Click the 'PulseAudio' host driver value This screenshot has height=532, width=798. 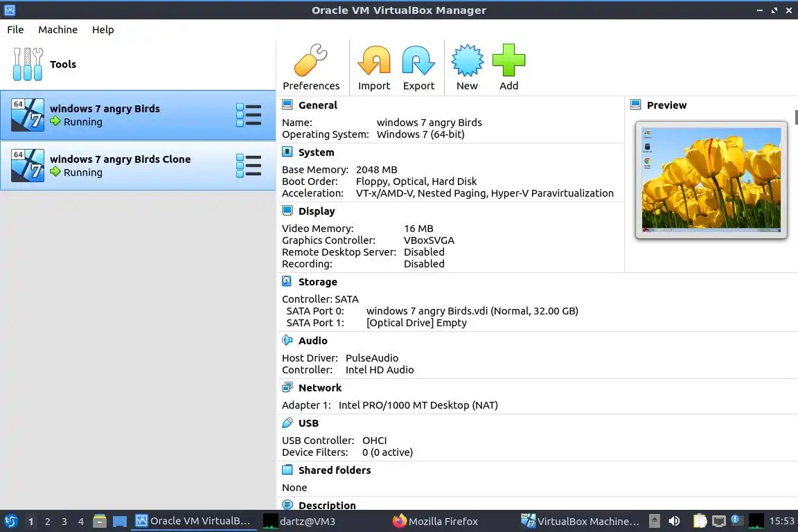click(372, 357)
